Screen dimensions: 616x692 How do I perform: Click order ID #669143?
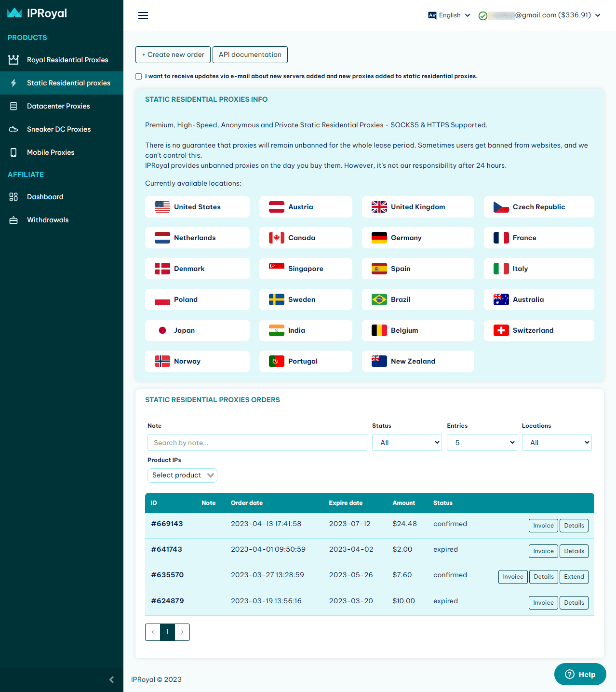(167, 524)
